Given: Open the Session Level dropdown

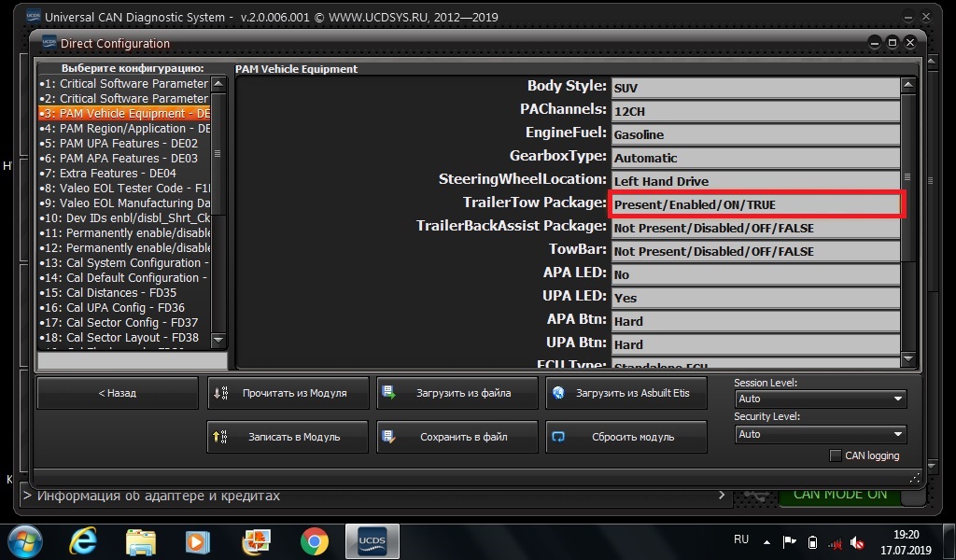Looking at the screenshot, I should 821,399.
